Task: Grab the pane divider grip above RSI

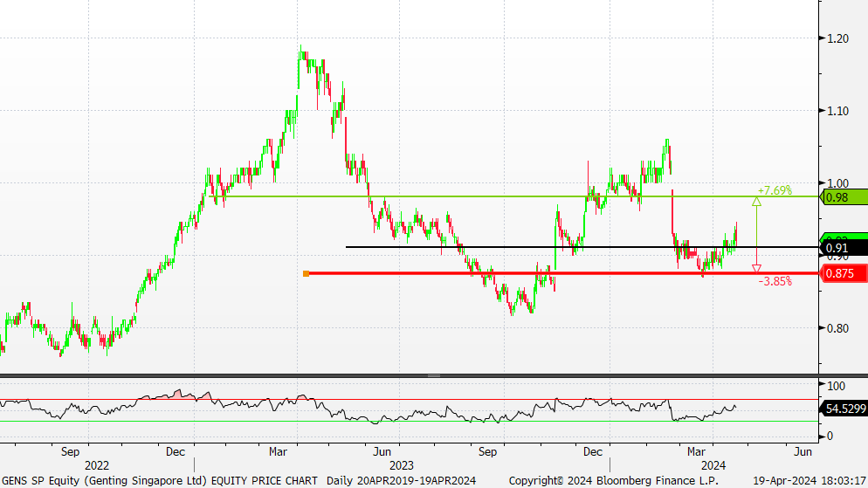Action: point(433,375)
